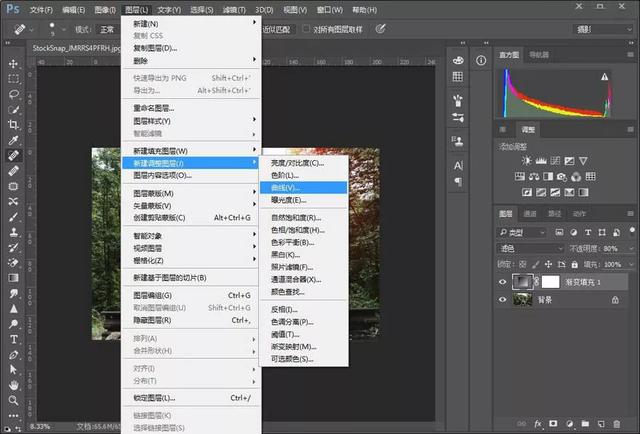Select the Move tool in toolbar

13,62
